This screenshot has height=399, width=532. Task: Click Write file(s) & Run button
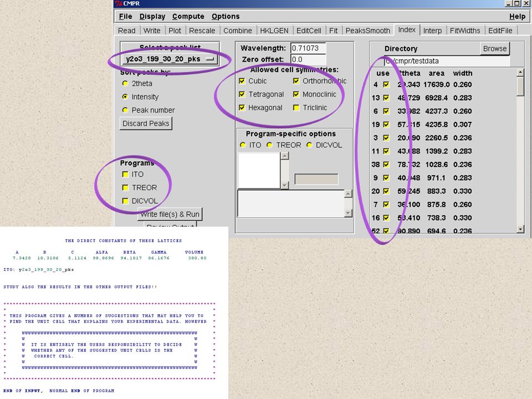[x=170, y=214]
